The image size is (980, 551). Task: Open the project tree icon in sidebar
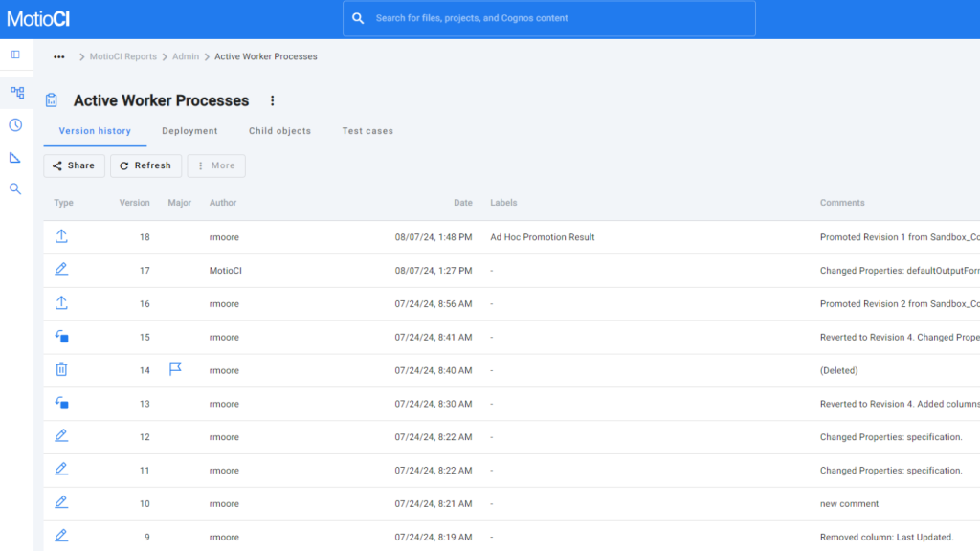(17, 93)
